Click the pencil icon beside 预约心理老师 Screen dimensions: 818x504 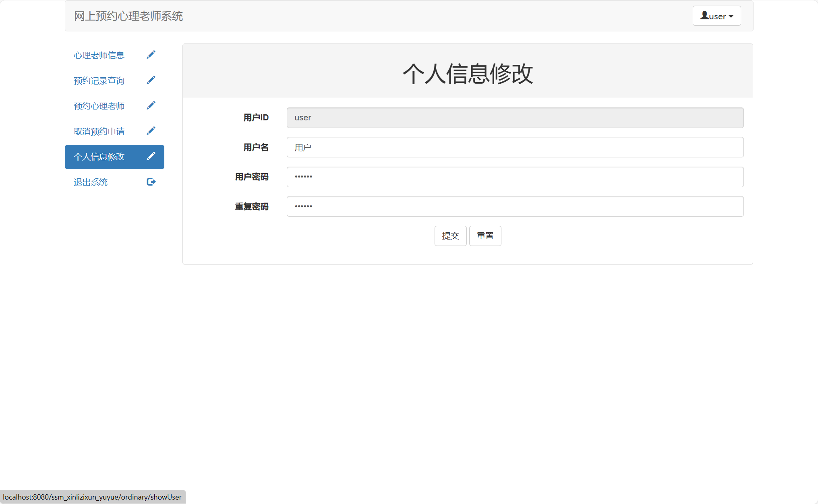pyautogui.click(x=151, y=105)
